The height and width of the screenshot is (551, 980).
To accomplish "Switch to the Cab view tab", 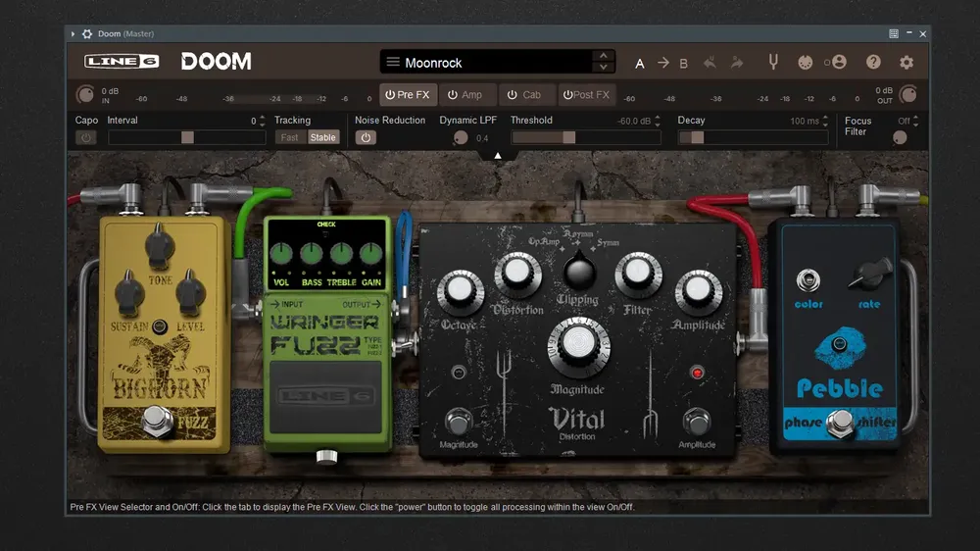I will click(526, 94).
